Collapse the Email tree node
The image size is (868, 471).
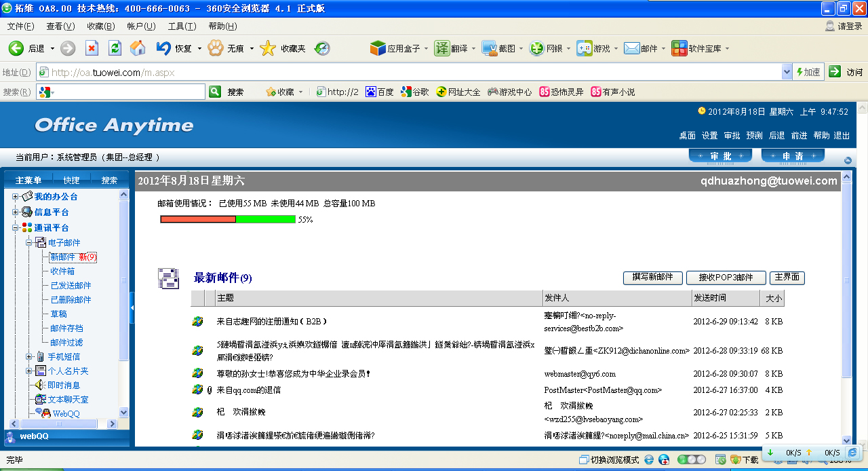point(29,243)
